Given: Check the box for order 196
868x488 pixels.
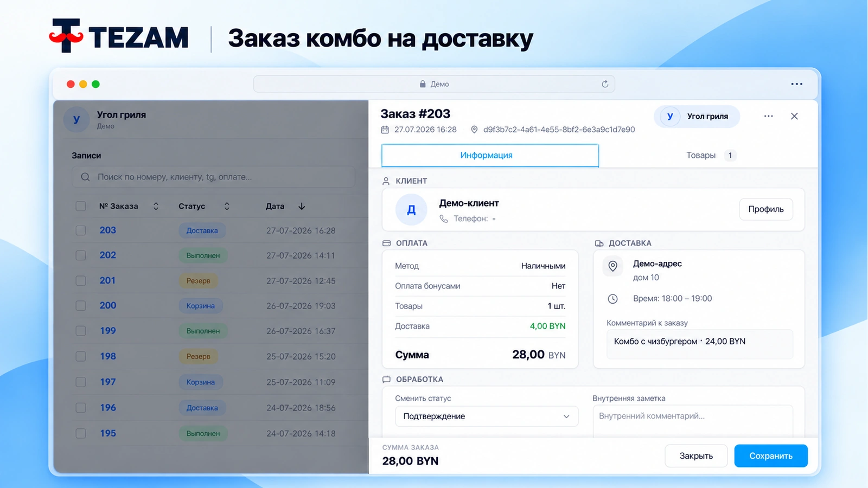Looking at the screenshot, I should pos(81,408).
